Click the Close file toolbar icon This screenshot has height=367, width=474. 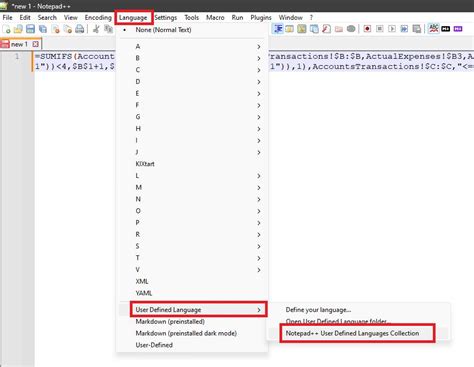(55, 29)
